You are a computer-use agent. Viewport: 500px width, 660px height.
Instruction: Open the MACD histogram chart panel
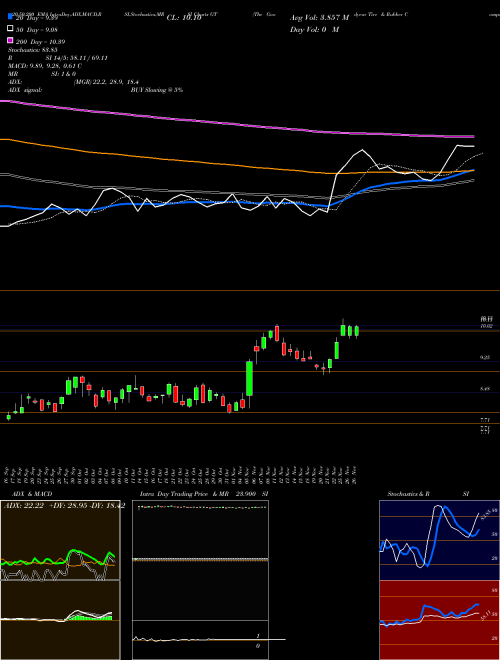coord(60,620)
